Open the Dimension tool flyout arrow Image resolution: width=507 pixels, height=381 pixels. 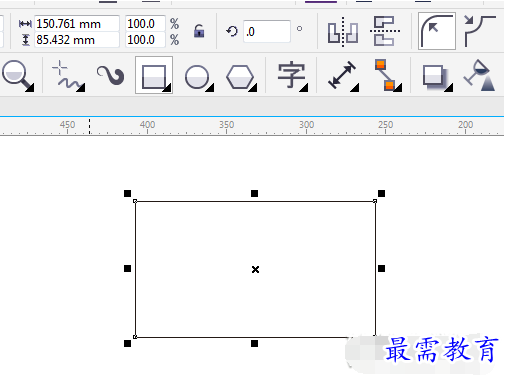point(355,88)
